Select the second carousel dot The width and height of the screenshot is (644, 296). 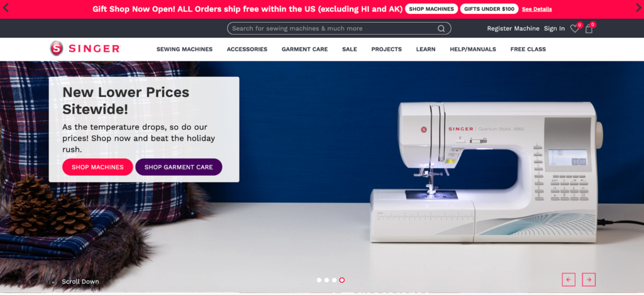tap(326, 280)
